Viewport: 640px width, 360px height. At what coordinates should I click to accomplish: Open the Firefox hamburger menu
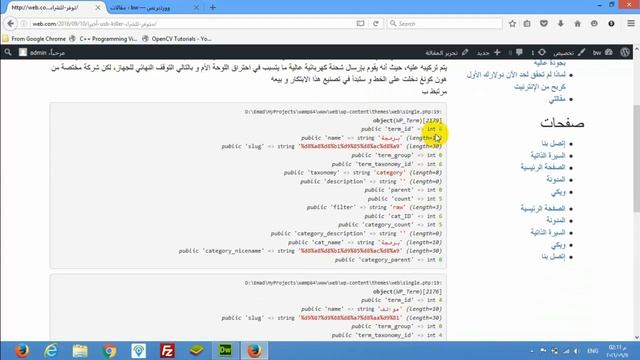click(x=631, y=24)
